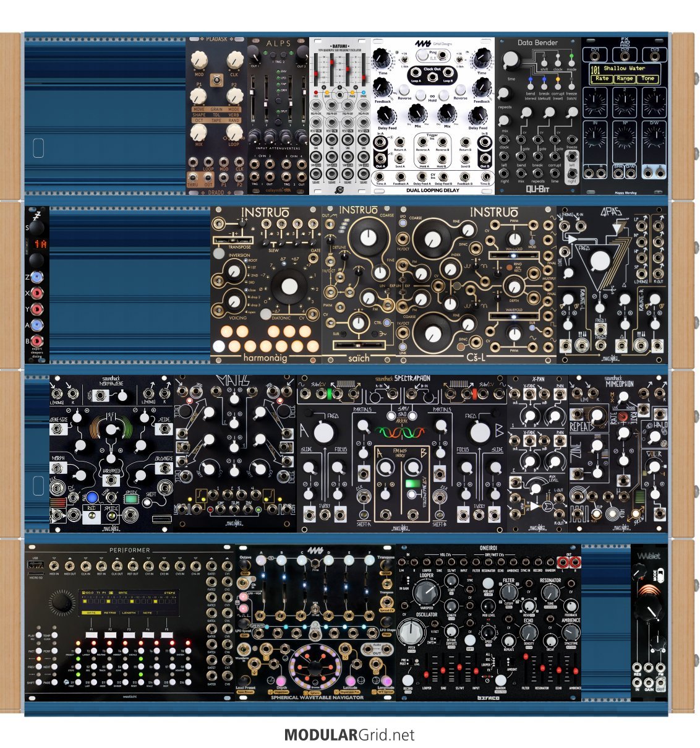700x748 pixels.
Task: Click channel A Mix knob on Dual Looping Delay
Action: [x=417, y=113]
